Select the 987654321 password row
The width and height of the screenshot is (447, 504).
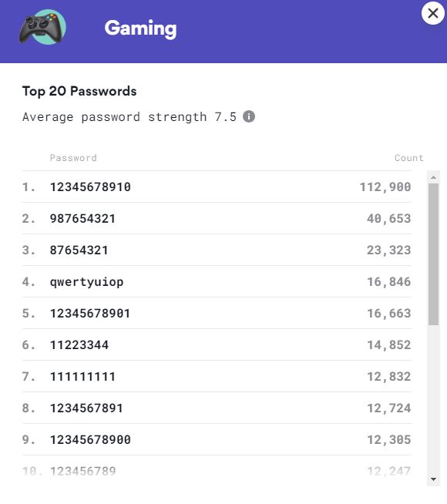tap(217, 218)
